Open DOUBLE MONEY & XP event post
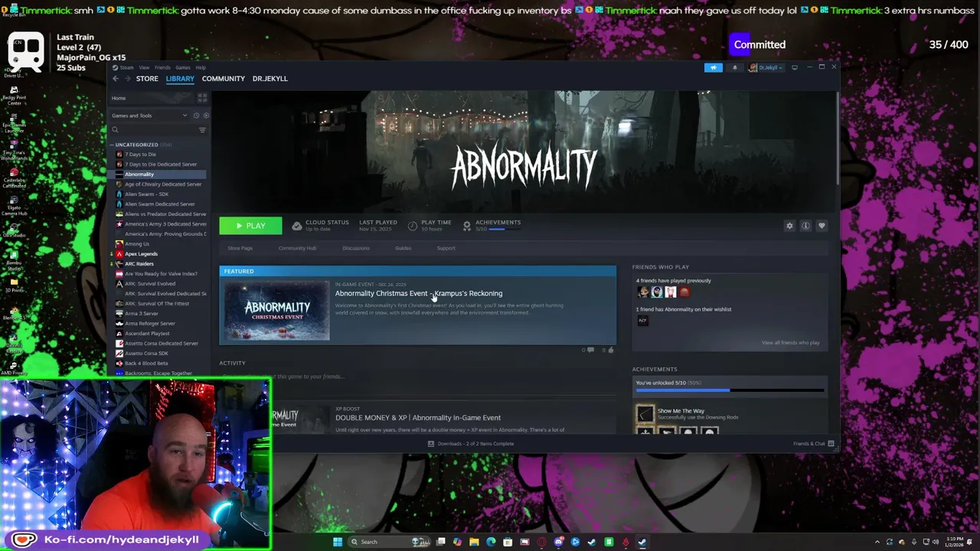980x551 pixels. pyautogui.click(x=418, y=418)
